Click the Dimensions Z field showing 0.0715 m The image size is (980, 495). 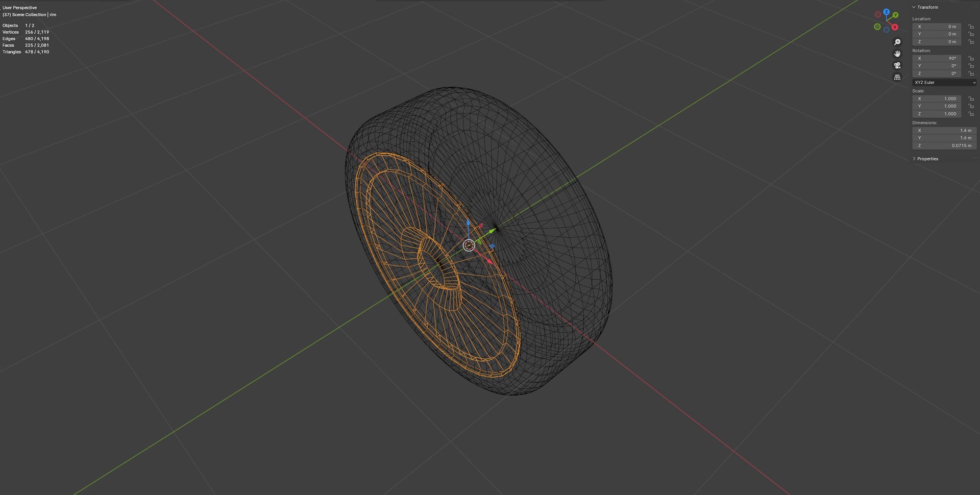coord(944,145)
